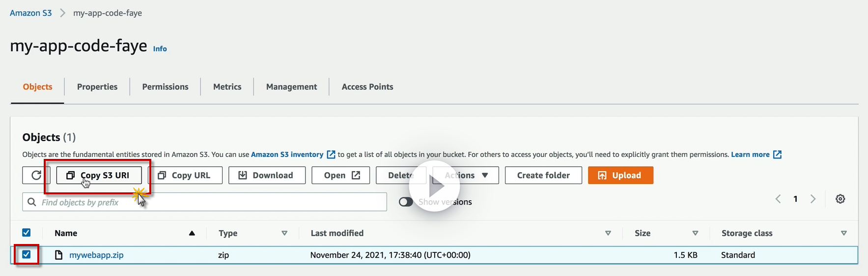Open the table preferences gear icon
The height and width of the screenshot is (276, 868).
[840, 199]
